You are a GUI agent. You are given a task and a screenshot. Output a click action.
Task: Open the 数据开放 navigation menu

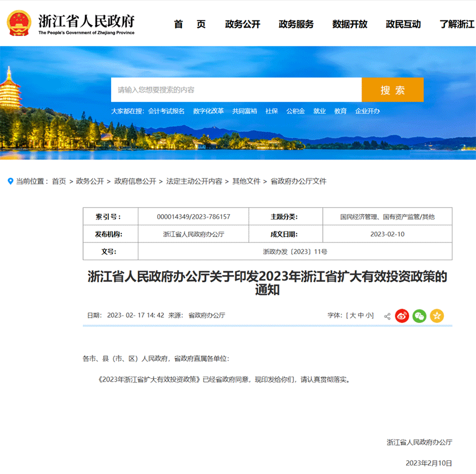point(350,24)
